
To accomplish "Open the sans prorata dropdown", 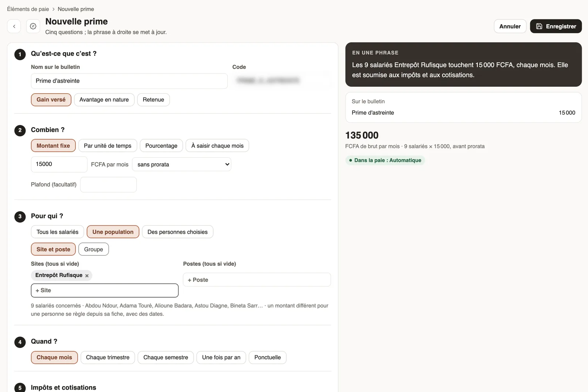I will coord(182,164).
